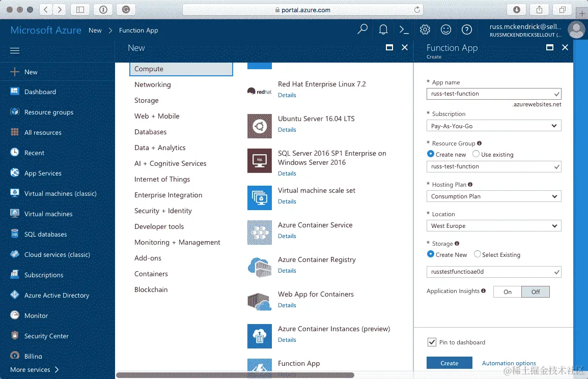The width and height of the screenshot is (588, 379).
Task: Click the horizontal scrollbar at bottom
Action: coord(235,375)
